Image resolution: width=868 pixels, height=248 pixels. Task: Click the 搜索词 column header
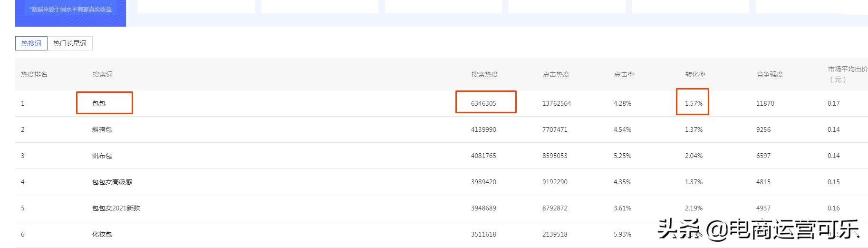click(102, 74)
